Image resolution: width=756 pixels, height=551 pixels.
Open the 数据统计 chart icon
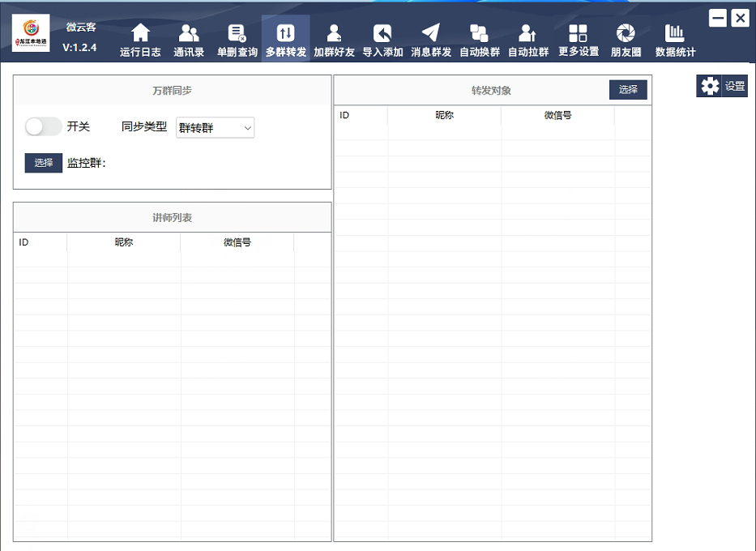[x=675, y=34]
